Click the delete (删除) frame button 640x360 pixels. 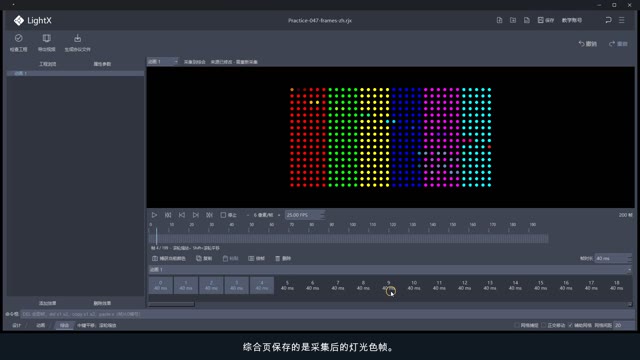[x=283, y=258]
